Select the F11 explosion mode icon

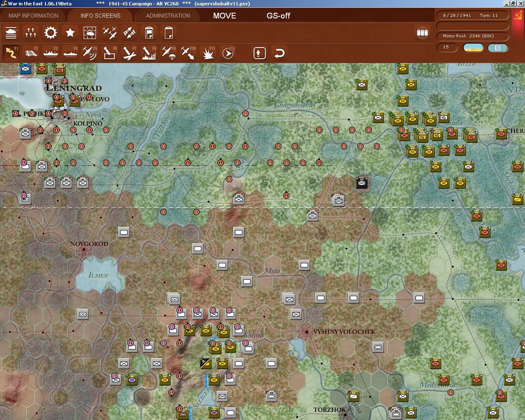click(208, 53)
